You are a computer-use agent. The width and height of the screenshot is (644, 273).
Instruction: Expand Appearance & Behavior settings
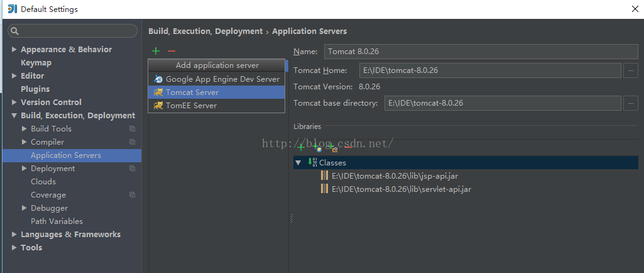tap(14, 49)
